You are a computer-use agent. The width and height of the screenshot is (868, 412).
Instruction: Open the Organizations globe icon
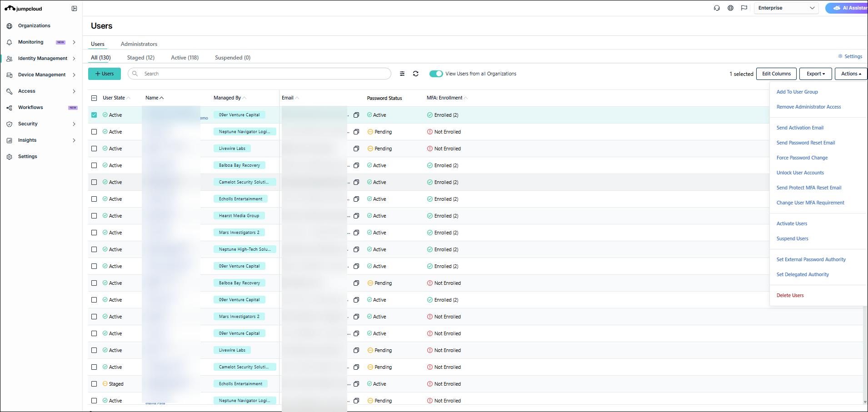[x=10, y=26]
